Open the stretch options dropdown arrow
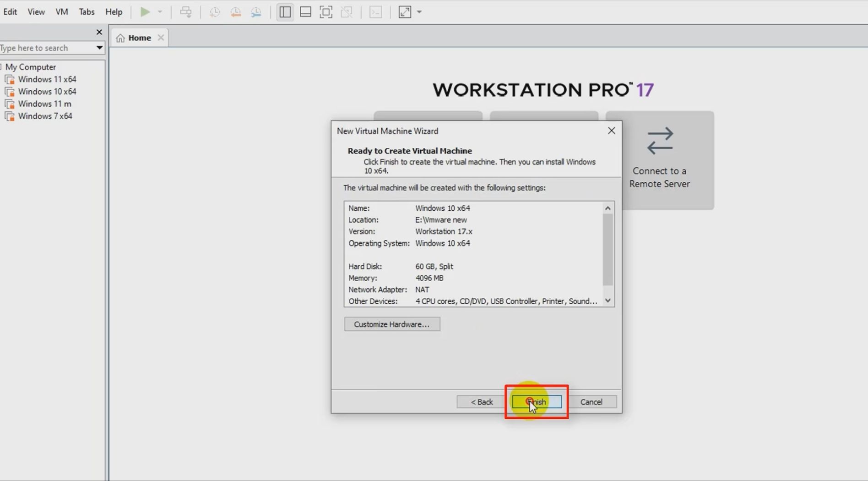This screenshot has height=481, width=868. 419,12
